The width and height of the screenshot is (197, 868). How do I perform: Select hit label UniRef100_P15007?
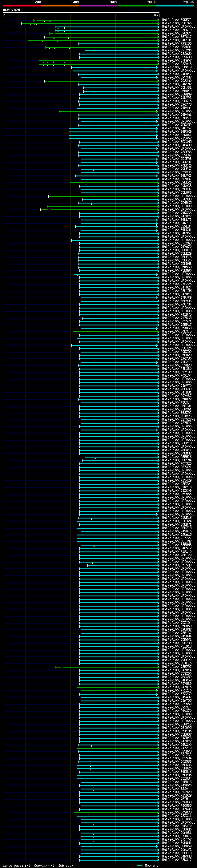click(x=177, y=139)
